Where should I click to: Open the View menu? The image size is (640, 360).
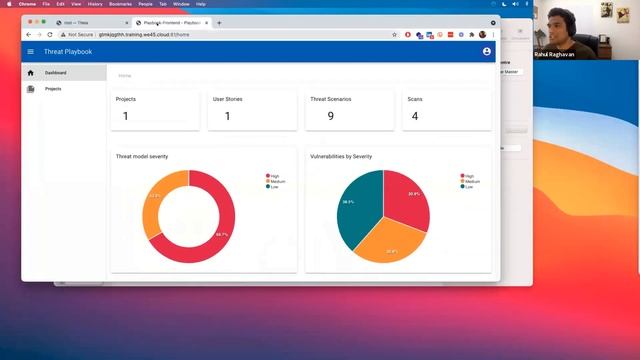click(76, 4)
